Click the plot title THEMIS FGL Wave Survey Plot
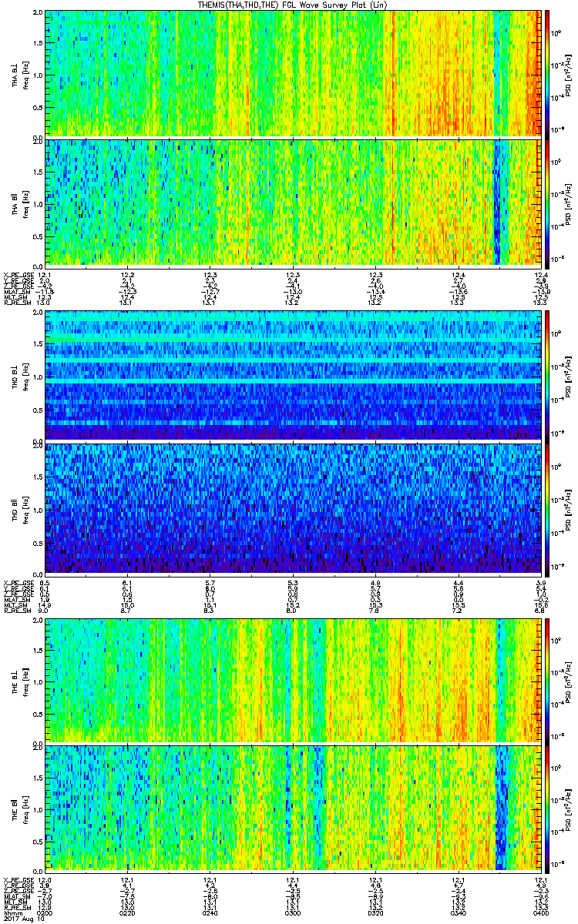The height and width of the screenshot is (924, 578). (292, 5)
